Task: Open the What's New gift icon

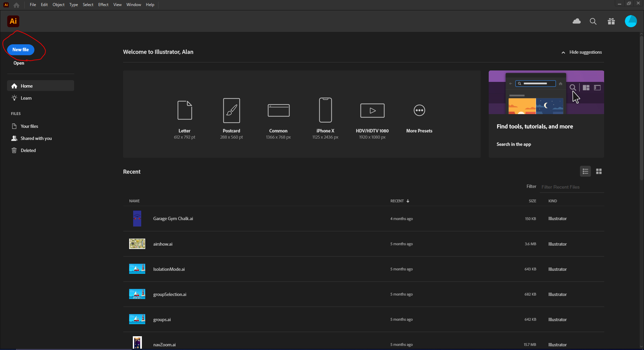Action: click(611, 21)
